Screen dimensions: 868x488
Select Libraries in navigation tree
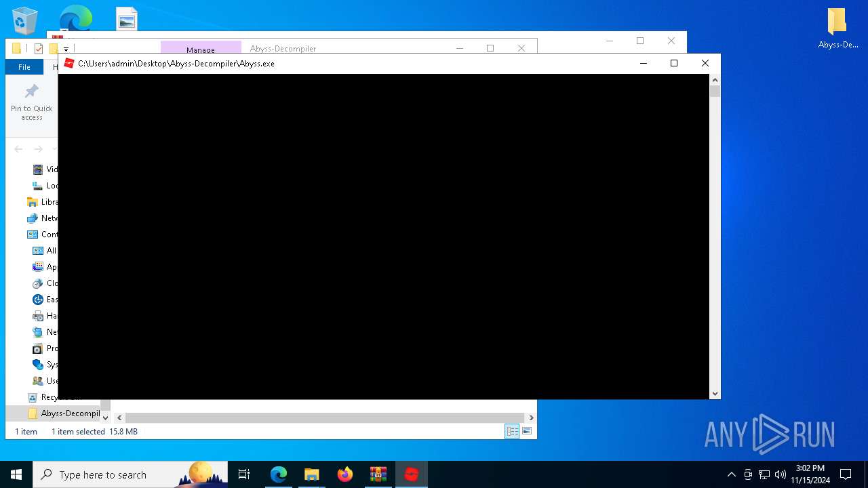[x=43, y=202]
